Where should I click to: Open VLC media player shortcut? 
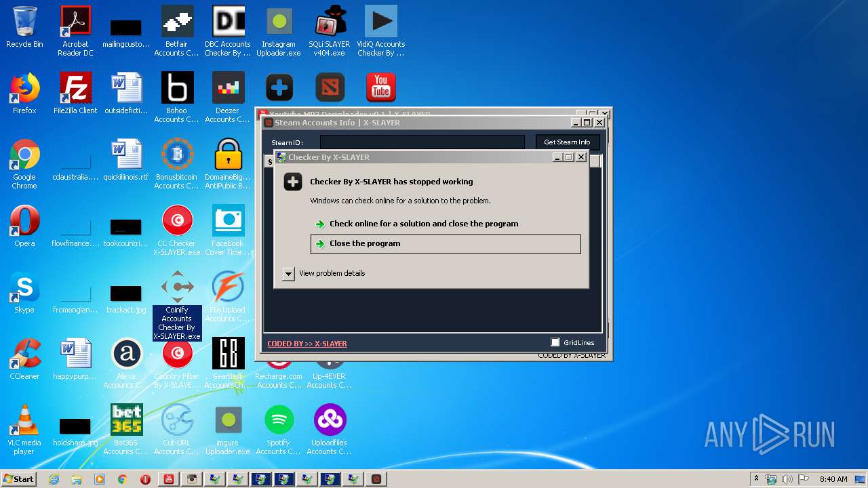[x=24, y=430]
